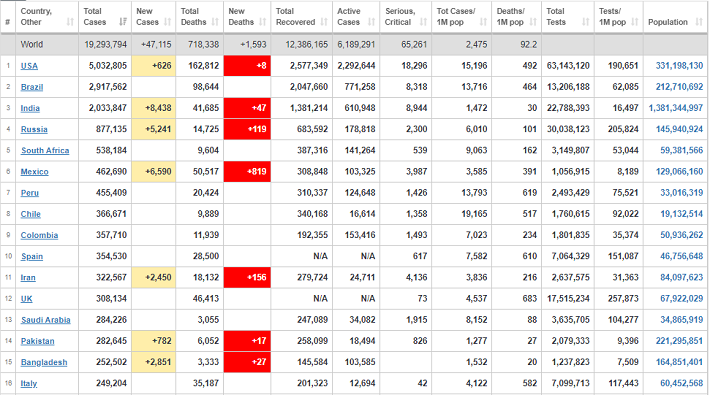Image resolution: width=710 pixels, height=395 pixels.
Task: Select Iran new cases +2,450 cell
Action: 154,278
